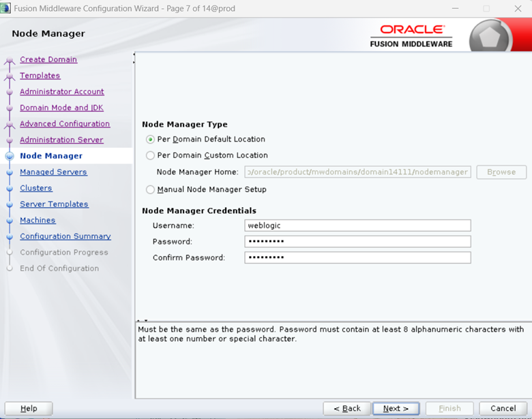Click the Confirm Password input field

[357, 258]
